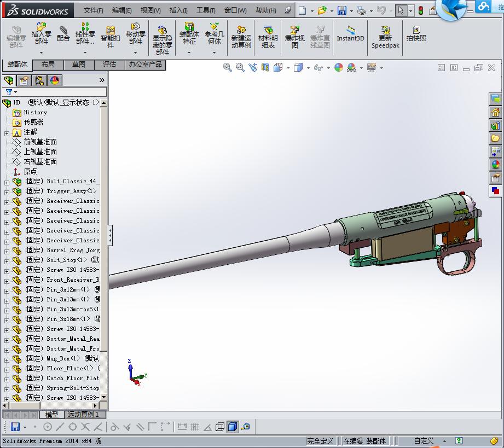Toggle shaded-with-edges display in bottom toolbar
The height and width of the screenshot is (448, 504).
coord(232,427)
